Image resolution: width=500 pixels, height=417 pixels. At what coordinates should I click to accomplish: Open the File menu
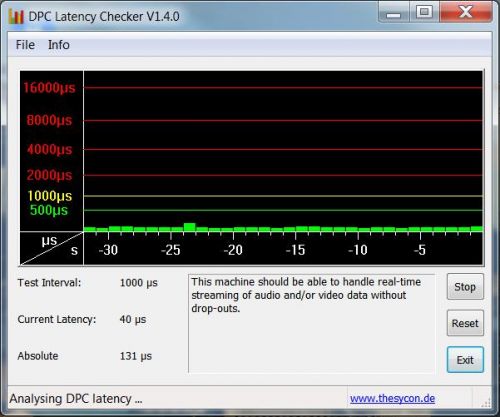click(25, 45)
